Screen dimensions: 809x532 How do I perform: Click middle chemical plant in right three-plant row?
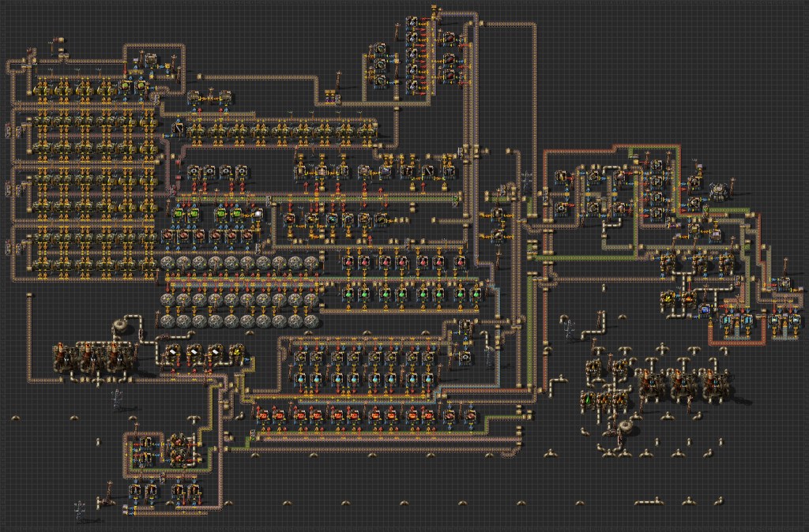click(x=698, y=264)
